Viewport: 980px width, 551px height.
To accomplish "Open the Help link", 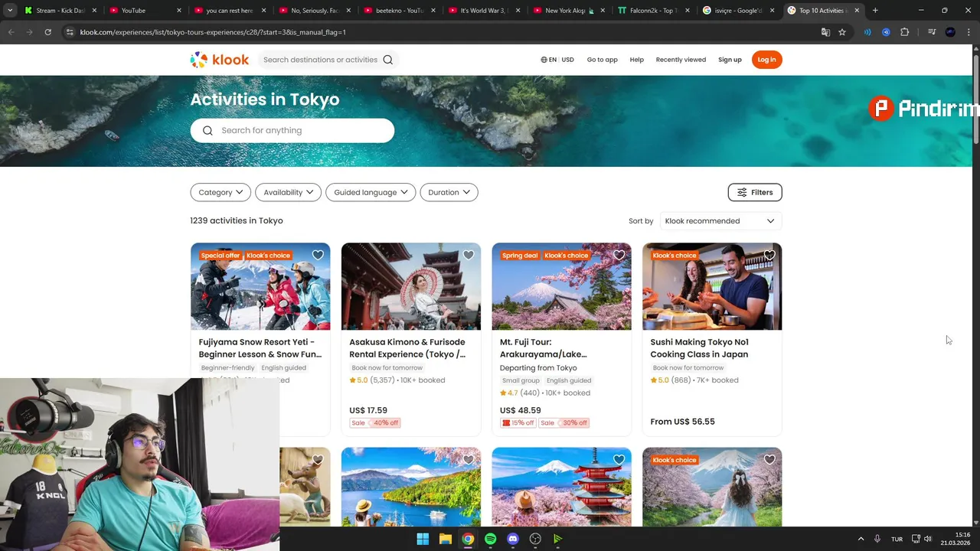I will click(x=637, y=60).
